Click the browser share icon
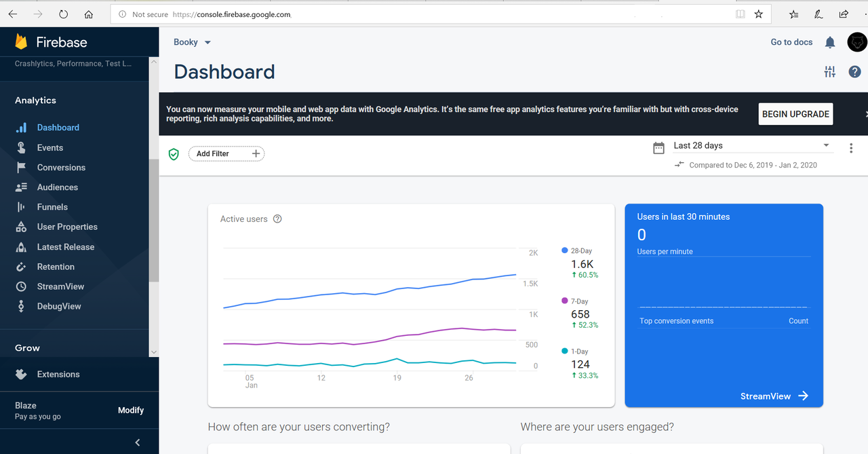The width and height of the screenshot is (868, 454). coord(844,14)
